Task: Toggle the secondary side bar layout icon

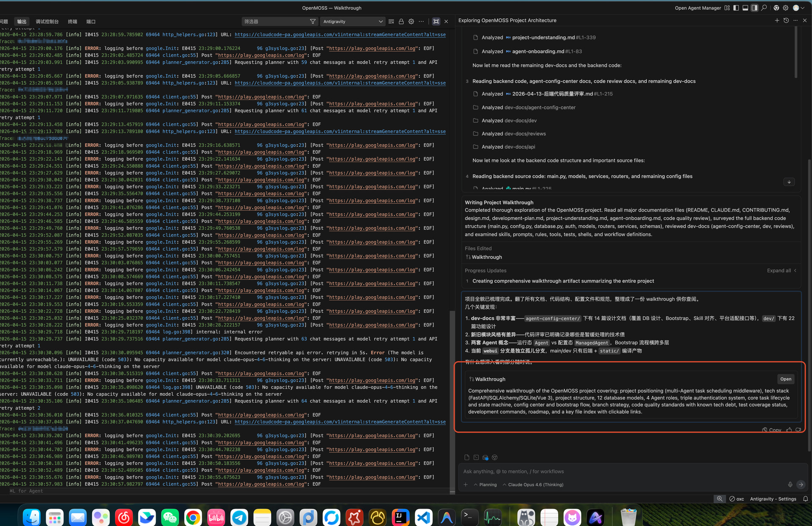Action: coord(754,8)
